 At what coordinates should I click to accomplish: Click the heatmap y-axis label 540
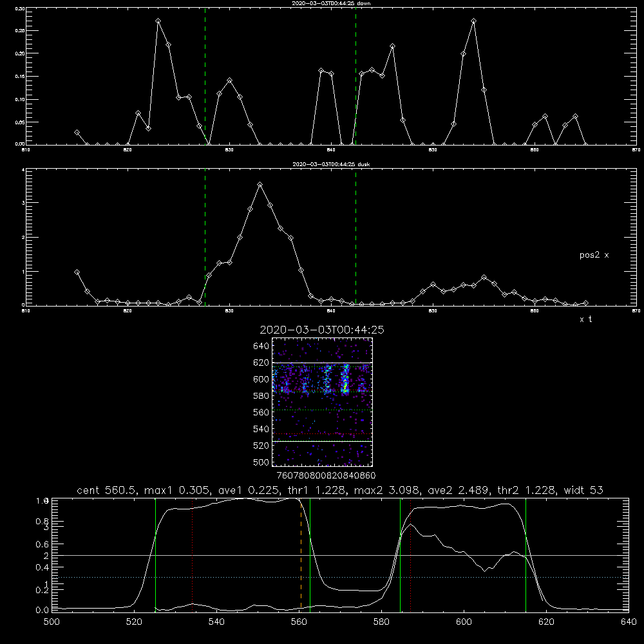261,429
